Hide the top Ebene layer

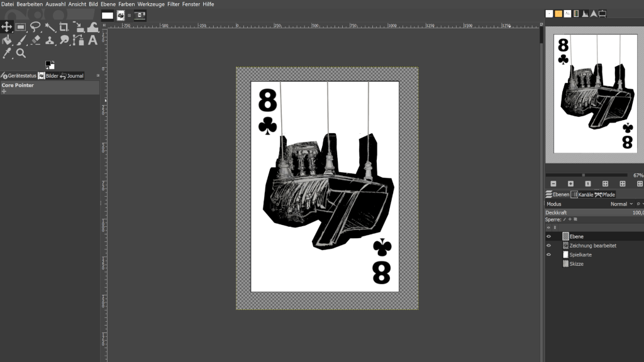(x=548, y=236)
